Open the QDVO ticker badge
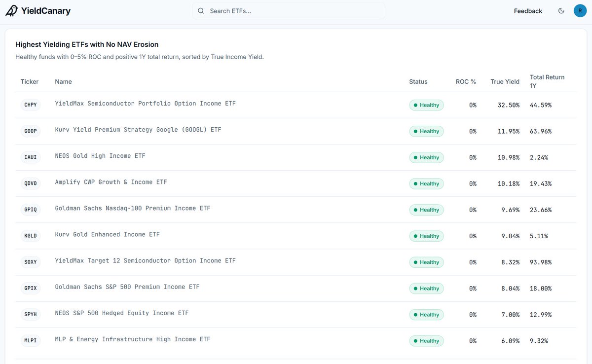Viewport: 592px width, 364px height. tap(31, 183)
